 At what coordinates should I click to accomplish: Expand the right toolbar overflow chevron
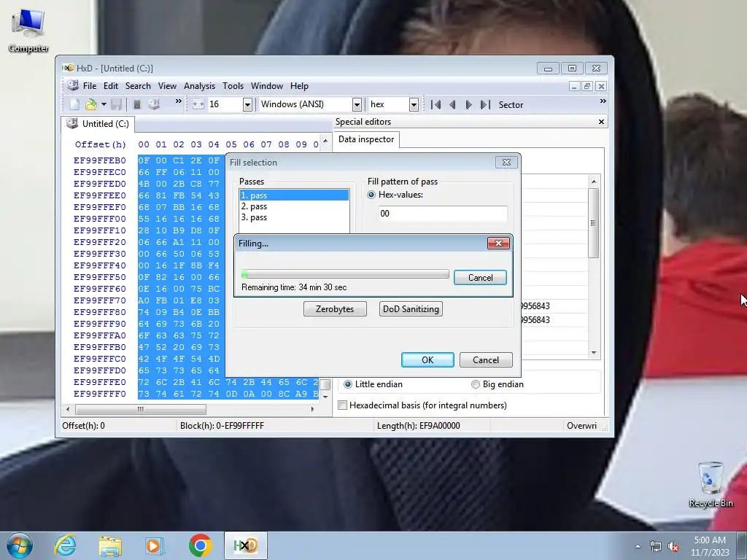coord(603,101)
